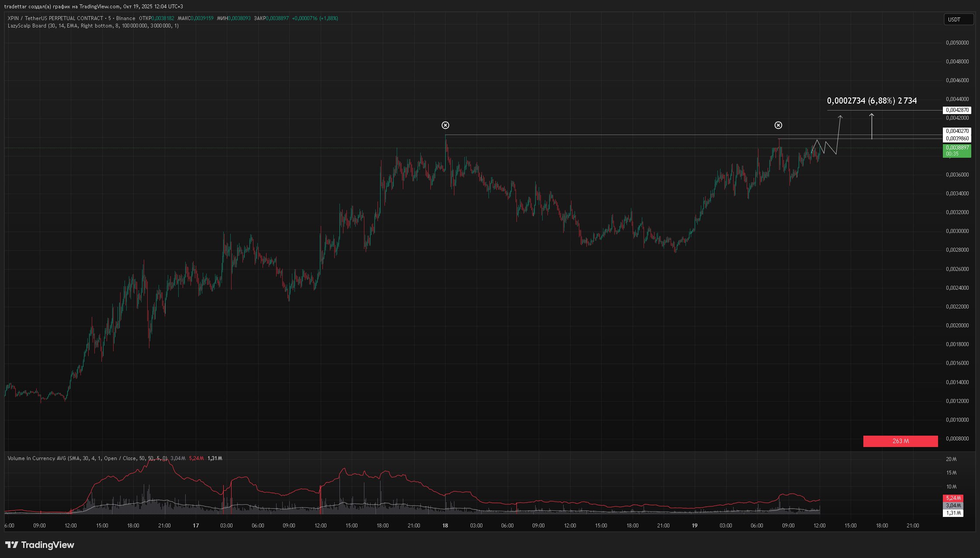Click the 0,0040270 price level label
980x558 pixels.
tap(957, 131)
